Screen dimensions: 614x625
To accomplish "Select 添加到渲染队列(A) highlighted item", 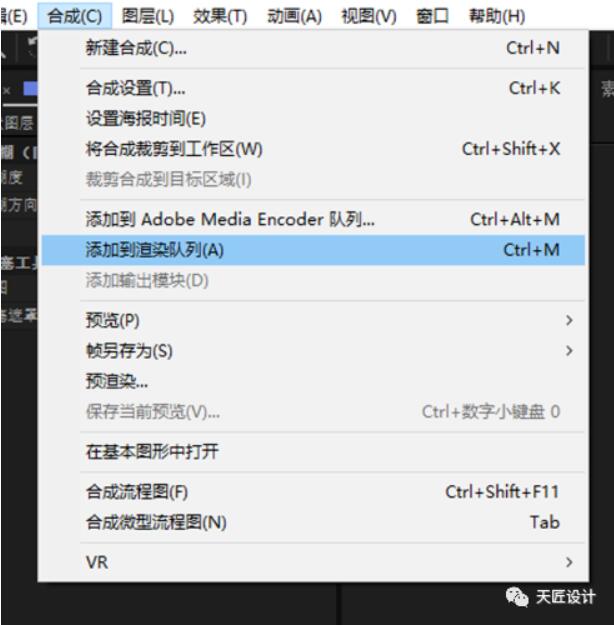I will (313, 250).
